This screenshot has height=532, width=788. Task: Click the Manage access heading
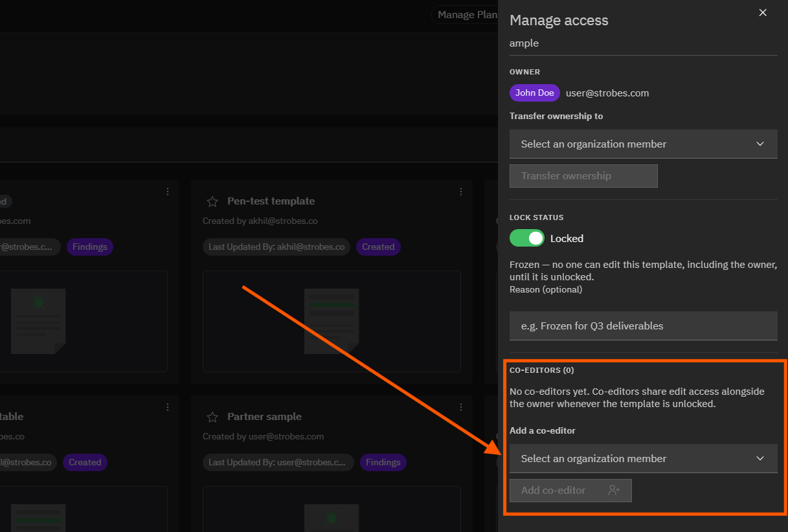coord(559,21)
